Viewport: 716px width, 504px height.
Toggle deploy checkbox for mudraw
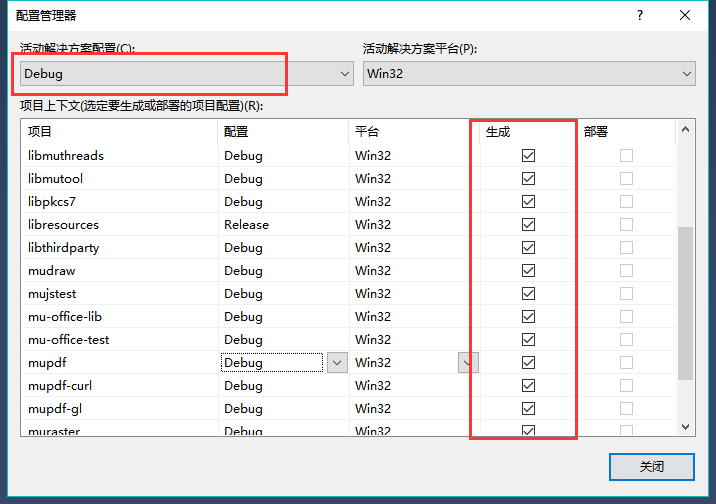[x=626, y=271]
